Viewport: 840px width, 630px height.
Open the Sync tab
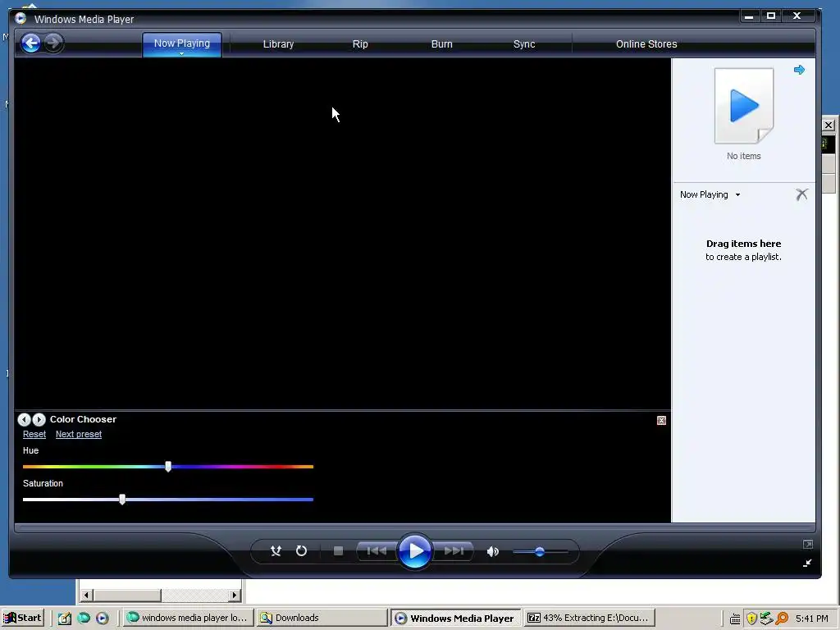click(524, 44)
